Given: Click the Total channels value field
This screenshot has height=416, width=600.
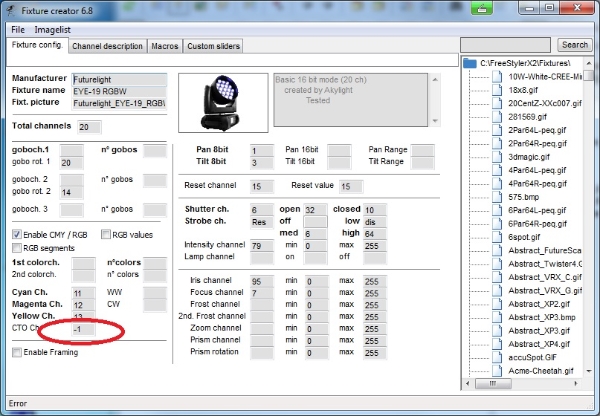Looking at the screenshot, I should 89,127.
